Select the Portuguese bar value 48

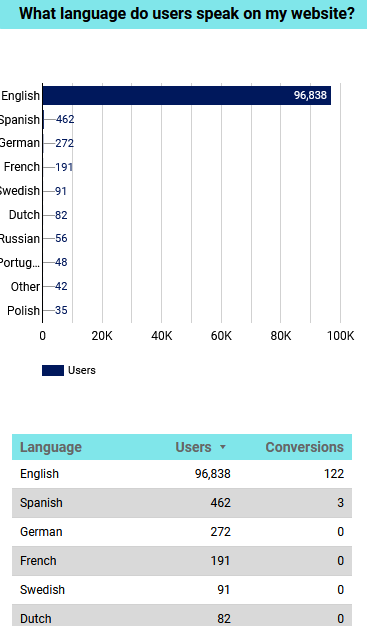pos(61,262)
